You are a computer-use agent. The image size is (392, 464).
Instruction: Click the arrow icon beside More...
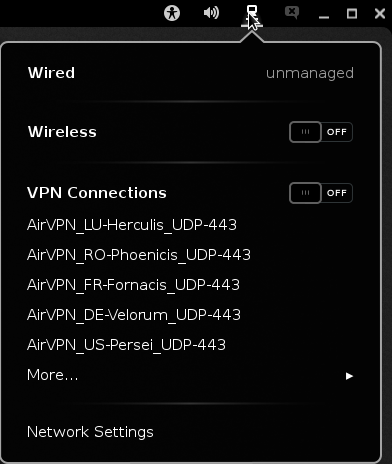[x=349, y=376]
